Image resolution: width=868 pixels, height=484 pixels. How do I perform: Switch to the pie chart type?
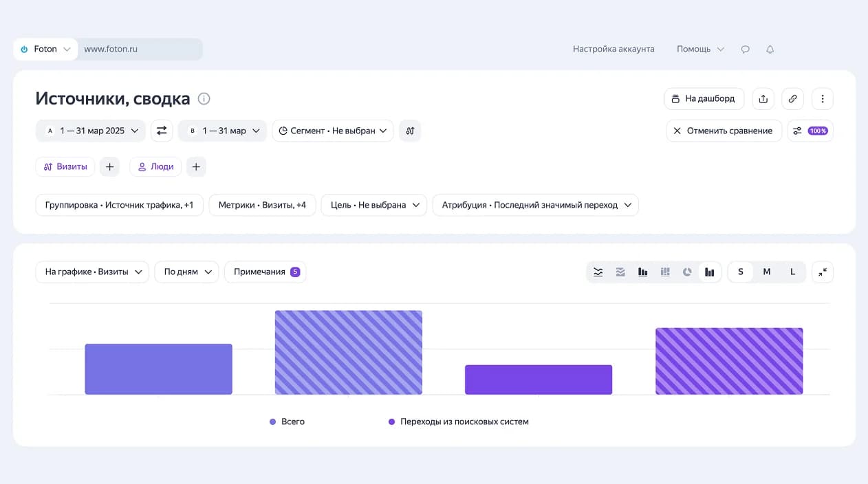pos(687,272)
